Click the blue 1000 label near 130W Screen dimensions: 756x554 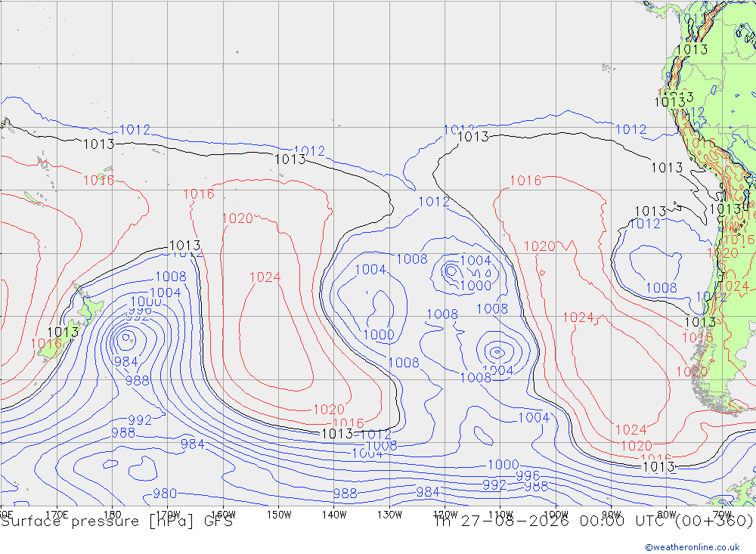pos(379,335)
